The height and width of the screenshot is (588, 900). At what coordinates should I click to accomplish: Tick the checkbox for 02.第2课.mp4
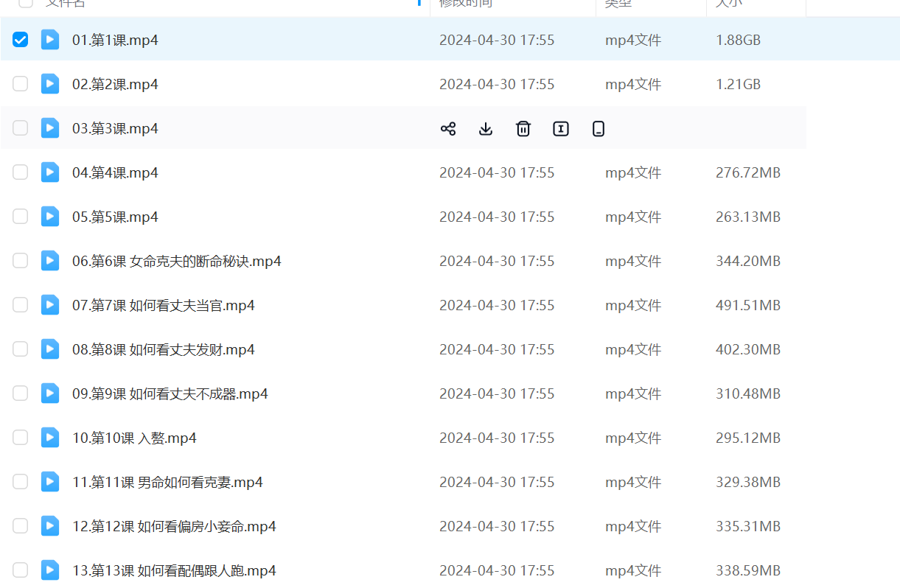[21, 84]
